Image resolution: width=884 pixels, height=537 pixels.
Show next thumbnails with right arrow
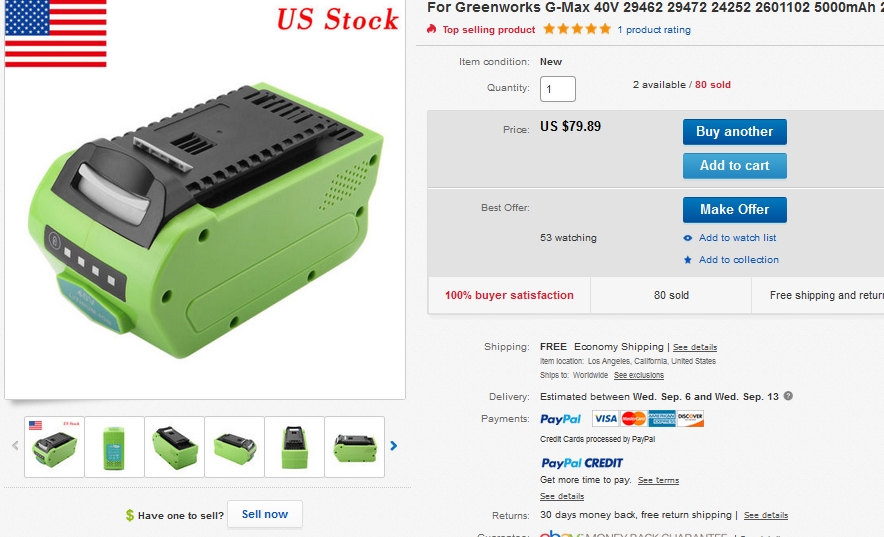[x=394, y=446]
